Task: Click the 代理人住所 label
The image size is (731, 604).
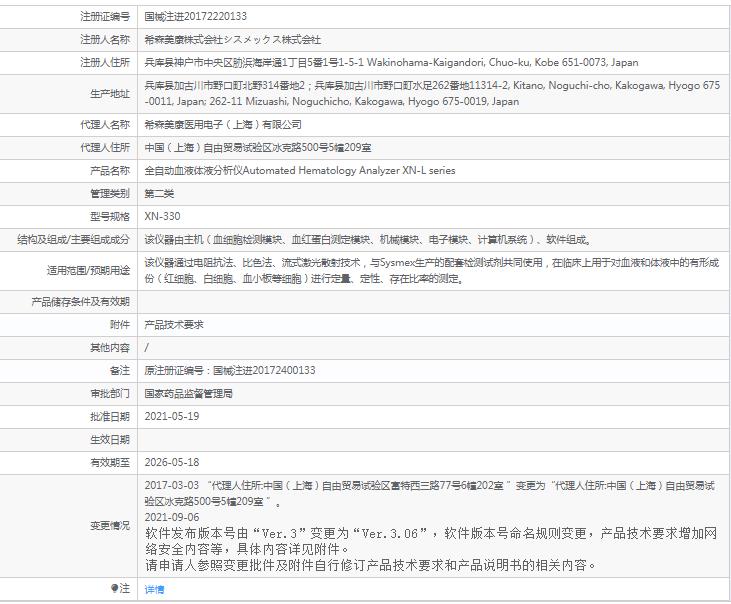Action: tap(105, 148)
